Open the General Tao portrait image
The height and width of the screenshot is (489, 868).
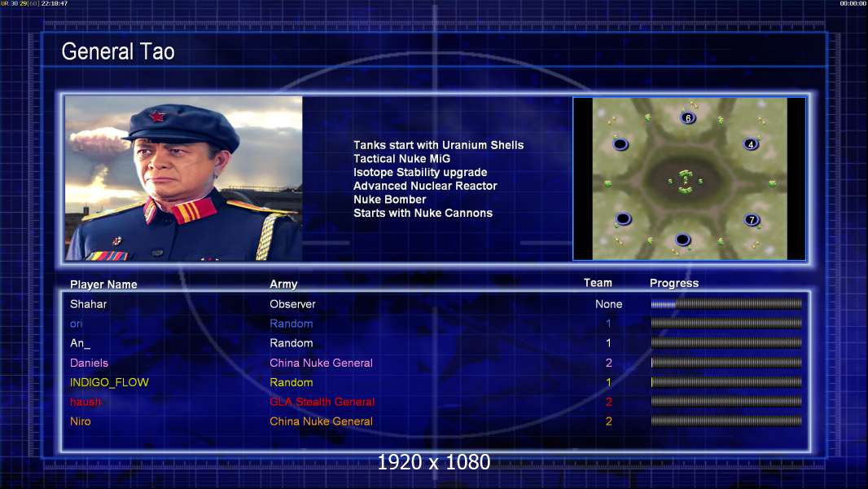tap(184, 178)
